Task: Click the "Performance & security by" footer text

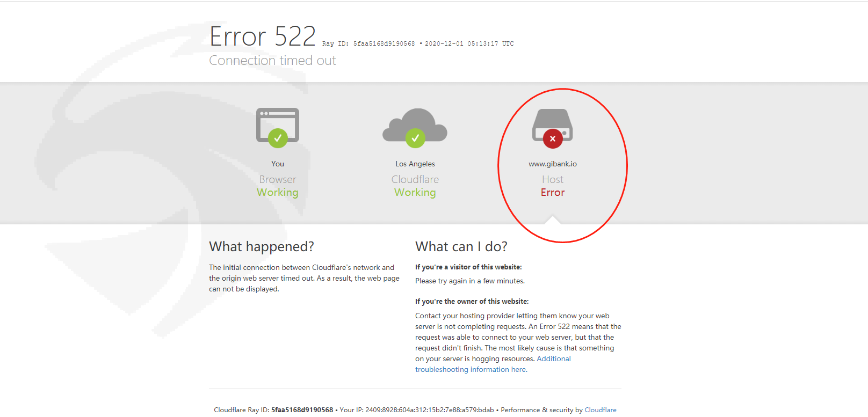Action: pos(541,410)
